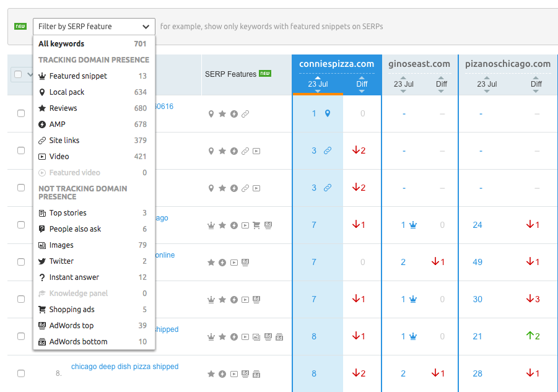Image resolution: width=558 pixels, height=392 pixels.
Task: Open the 'chicago deep dish pizza shipped' keyword link
Action: (125, 367)
